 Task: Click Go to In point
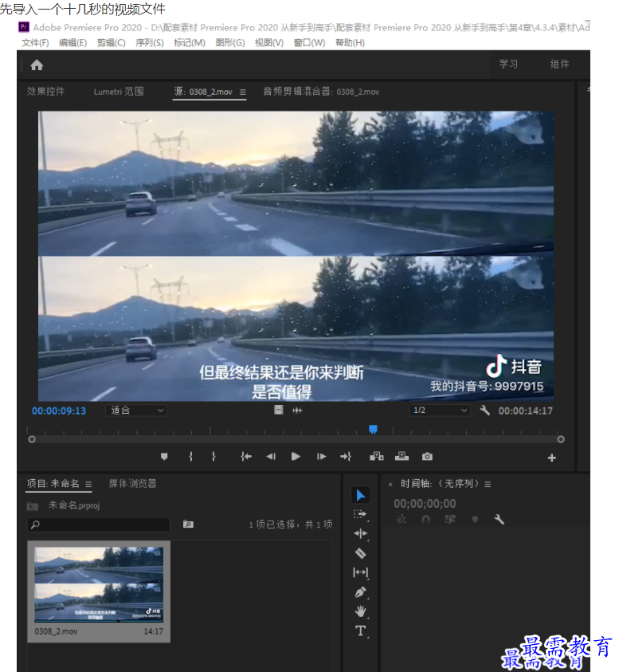(x=246, y=457)
